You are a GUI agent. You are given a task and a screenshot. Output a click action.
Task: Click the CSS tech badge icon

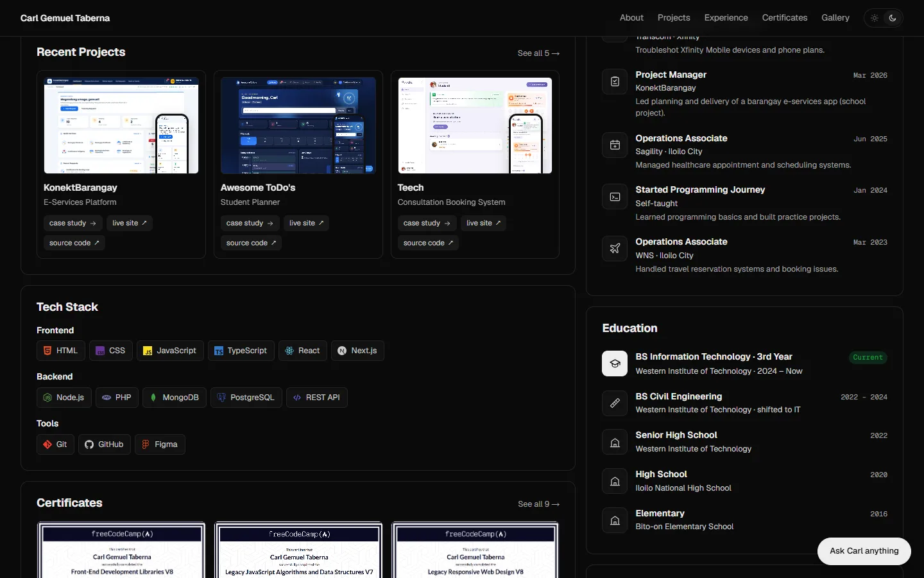(100, 351)
